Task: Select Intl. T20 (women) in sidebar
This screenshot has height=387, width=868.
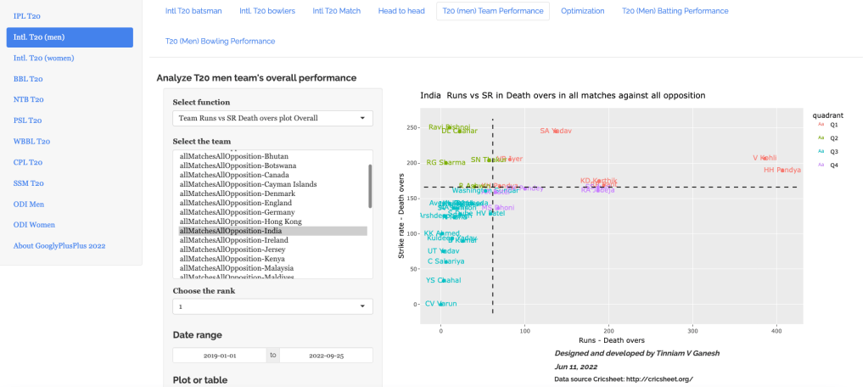Action: tap(44, 58)
